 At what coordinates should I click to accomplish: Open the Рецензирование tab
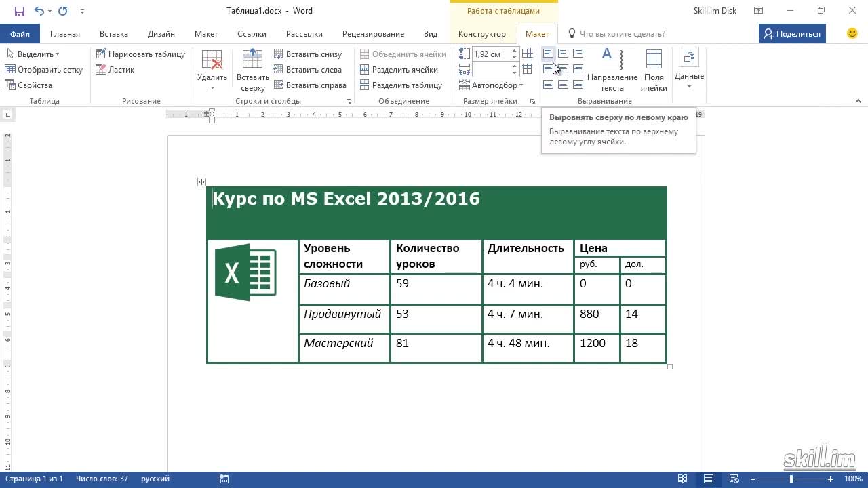373,33
